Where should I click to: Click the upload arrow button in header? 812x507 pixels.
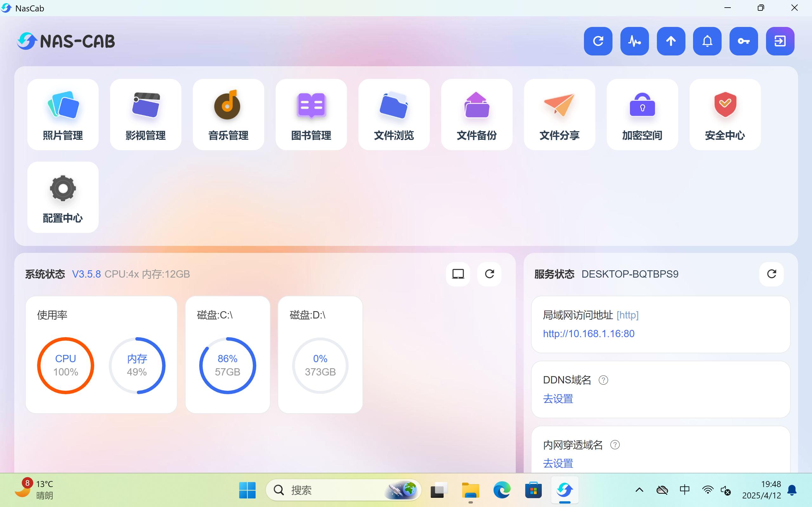click(671, 41)
